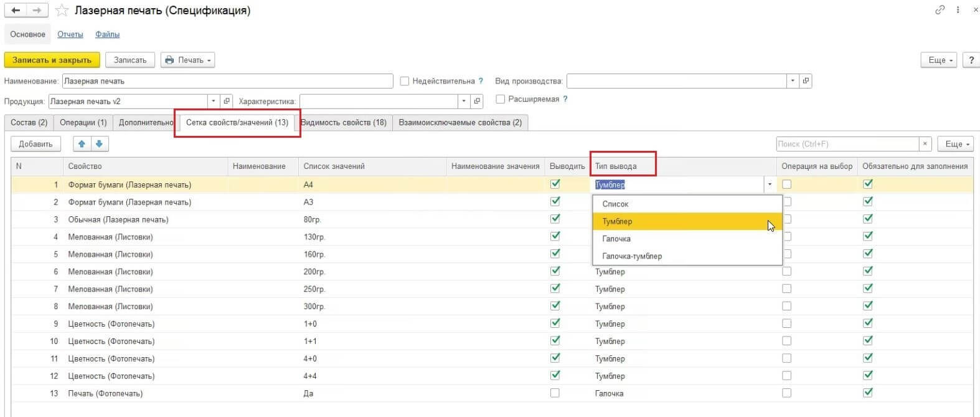Switch to the Состав (2) tab

coord(29,122)
